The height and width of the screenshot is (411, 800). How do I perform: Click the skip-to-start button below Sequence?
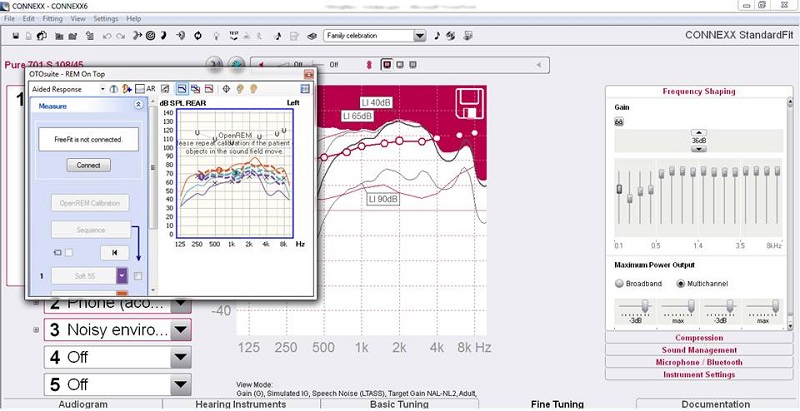click(x=114, y=252)
